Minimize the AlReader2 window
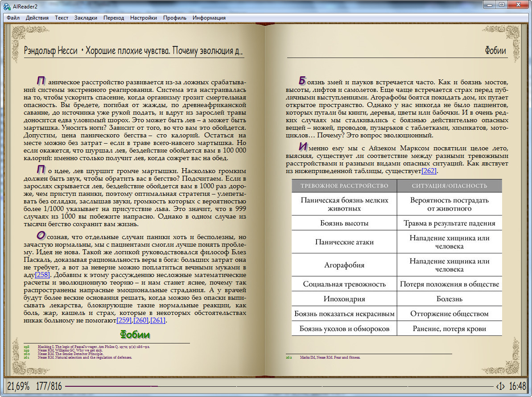This screenshot has width=532, height=397. pyautogui.click(x=489, y=5)
